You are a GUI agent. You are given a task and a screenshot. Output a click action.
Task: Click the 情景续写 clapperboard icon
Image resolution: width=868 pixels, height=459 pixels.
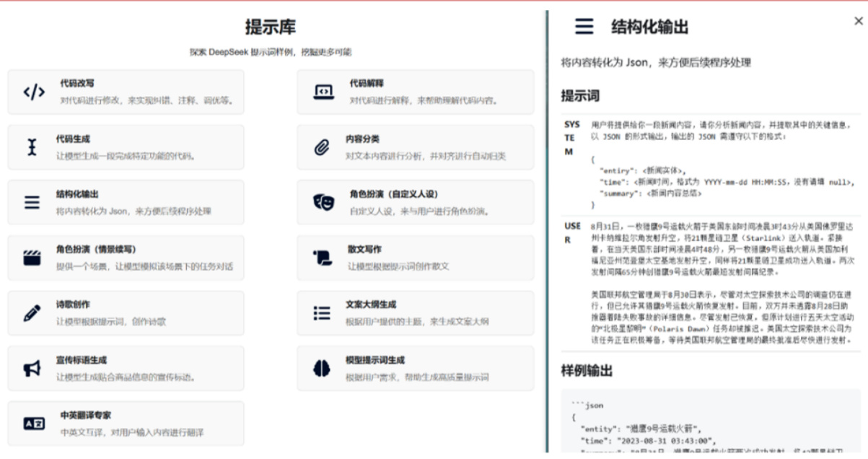pyautogui.click(x=32, y=258)
